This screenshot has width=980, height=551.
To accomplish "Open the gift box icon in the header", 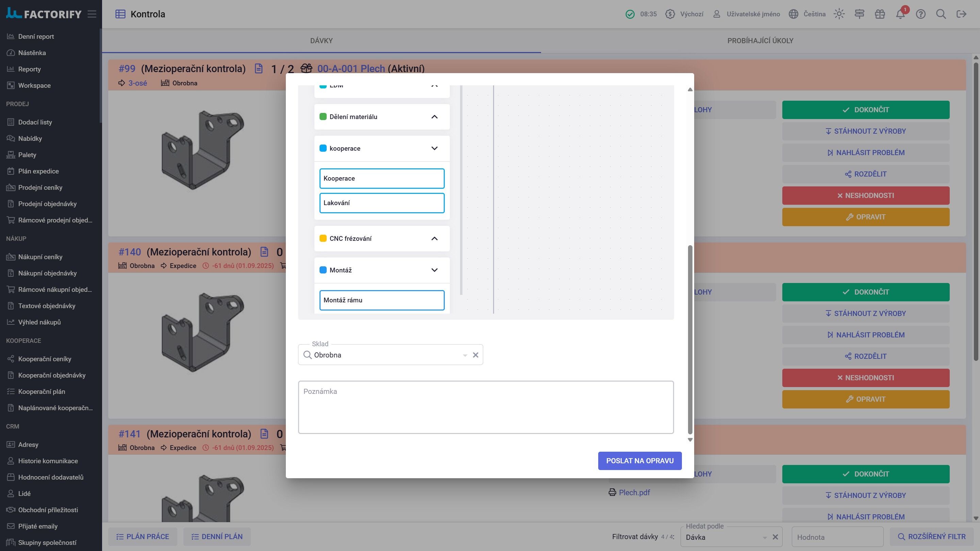I will pyautogui.click(x=880, y=14).
